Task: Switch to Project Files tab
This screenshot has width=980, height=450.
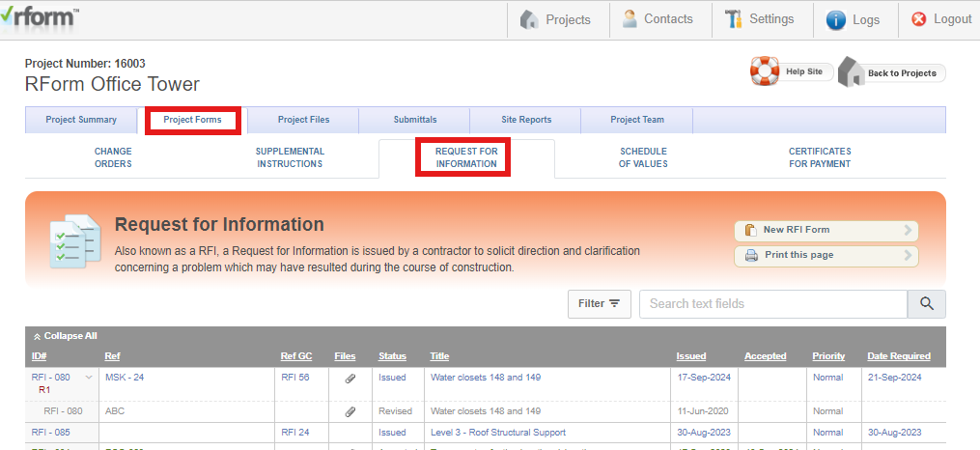Action: click(x=303, y=120)
